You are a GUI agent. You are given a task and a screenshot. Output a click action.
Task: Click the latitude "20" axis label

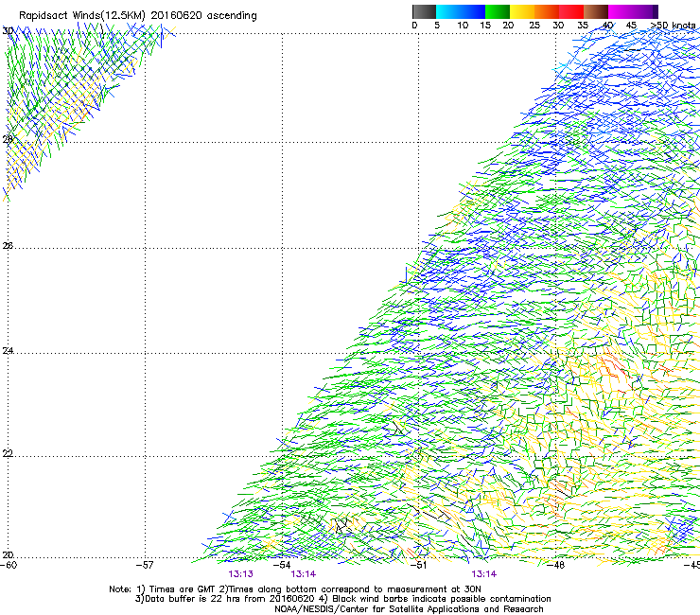[8, 555]
